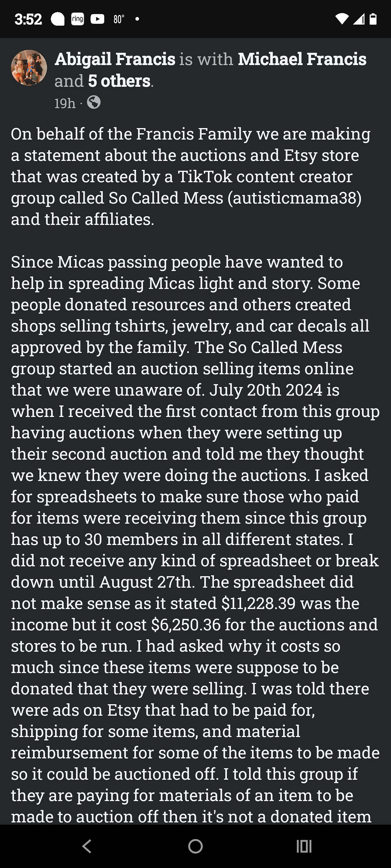Tap the 3:52 status bar clock
This screenshot has height=868, width=391.
point(28,19)
